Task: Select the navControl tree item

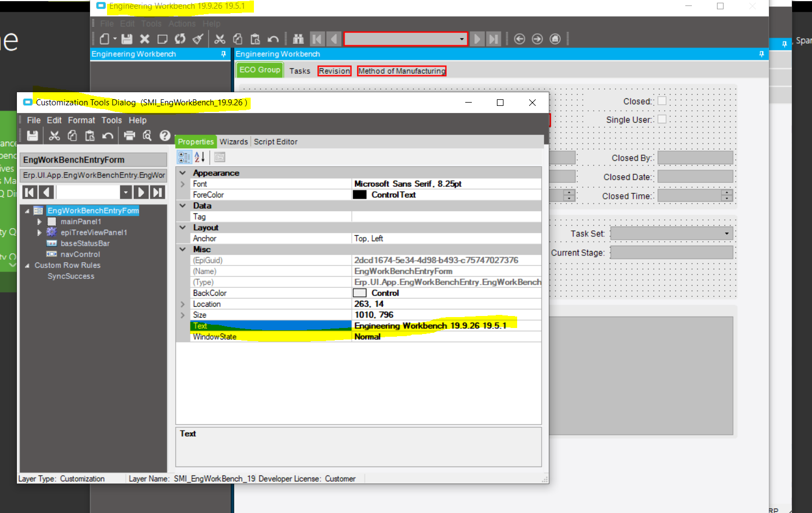Action: coord(80,254)
